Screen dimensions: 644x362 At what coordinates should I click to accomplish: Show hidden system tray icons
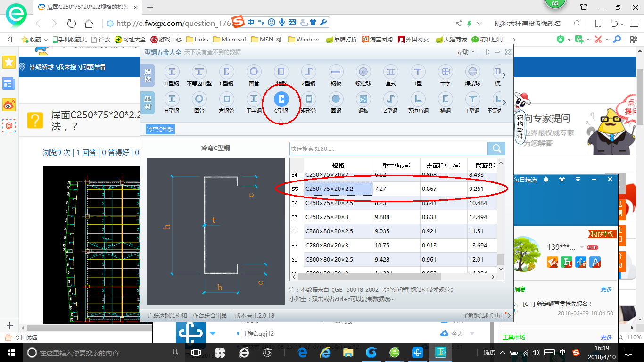(x=503, y=353)
